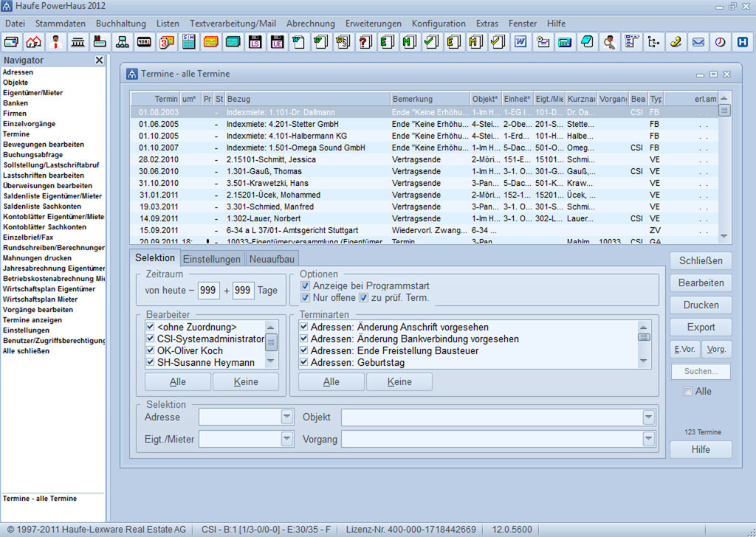
Task: Click the network hierarchy toolbar icon
Action: click(x=122, y=42)
